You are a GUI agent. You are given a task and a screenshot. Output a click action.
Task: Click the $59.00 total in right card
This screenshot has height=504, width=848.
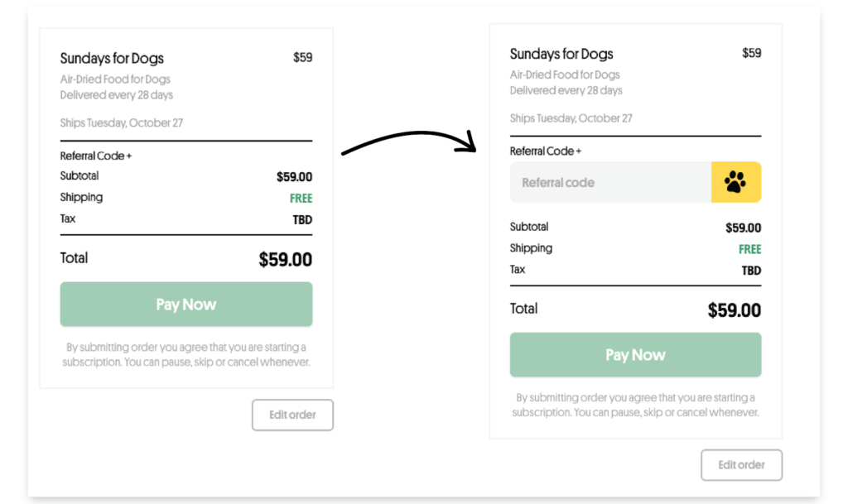point(735,310)
